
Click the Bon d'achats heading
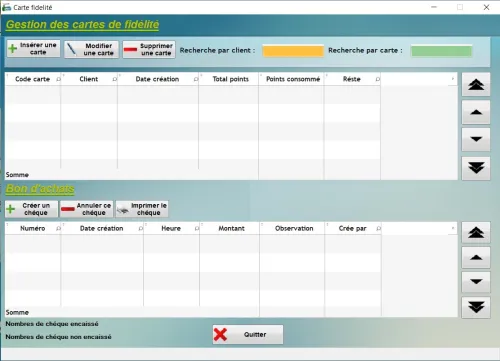point(40,189)
